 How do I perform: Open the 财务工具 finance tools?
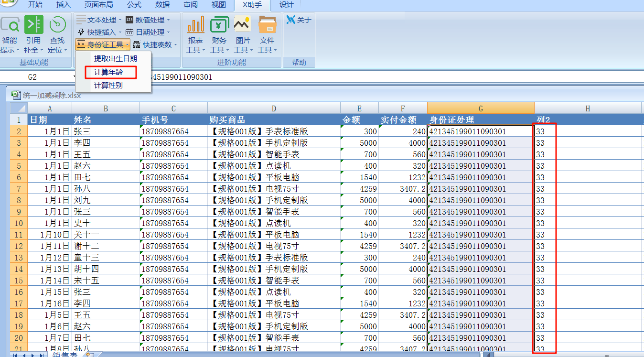tap(219, 35)
